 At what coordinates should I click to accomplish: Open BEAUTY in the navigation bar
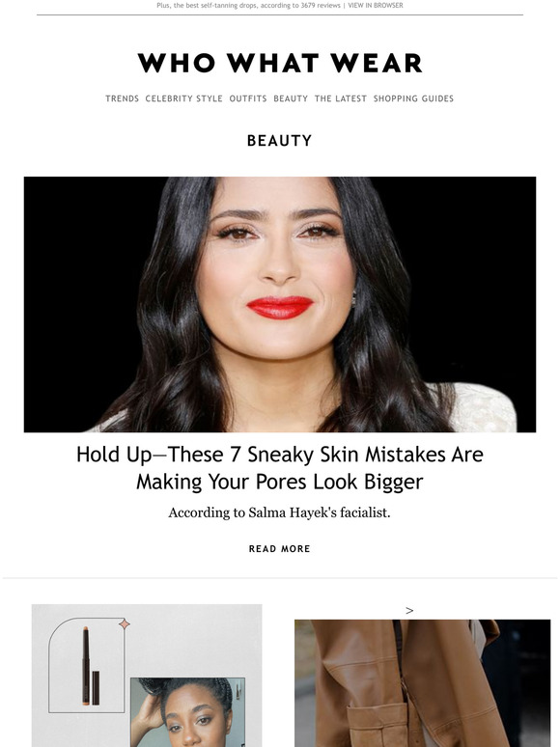291,98
